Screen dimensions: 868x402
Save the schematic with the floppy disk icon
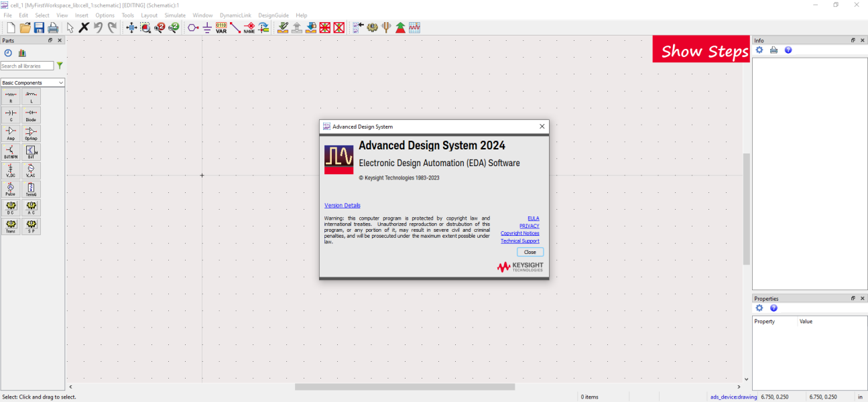click(39, 27)
